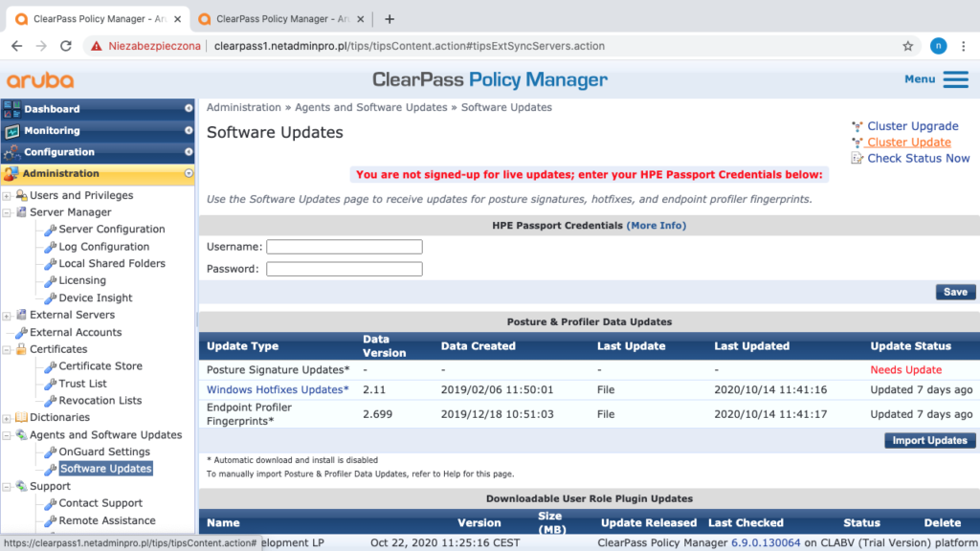Select OnGuard Settings in the sidebar
The height and width of the screenshot is (551, 980).
click(103, 452)
